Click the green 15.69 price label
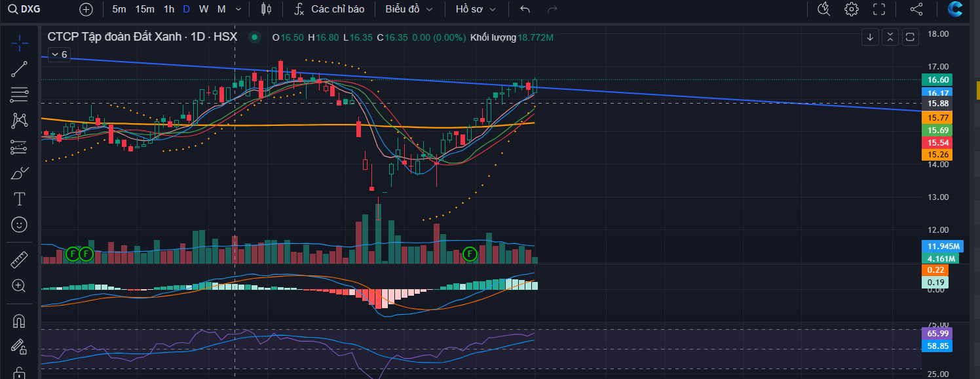980x379 pixels. click(937, 130)
